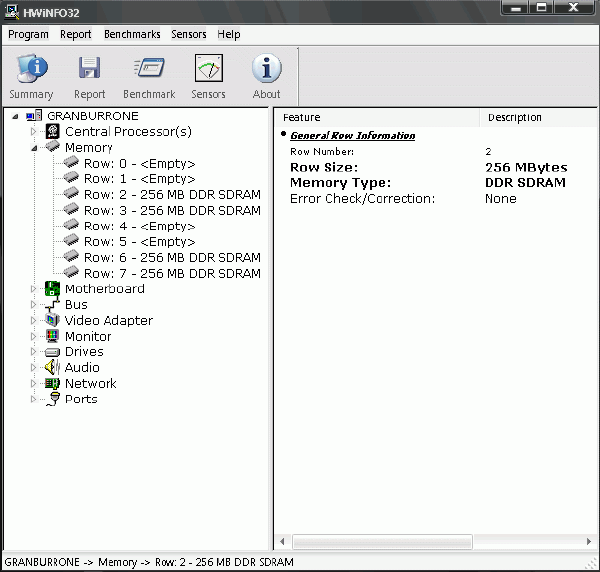Click the Row: 6 memory chip icon
The image size is (600, 572).
[71, 256]
